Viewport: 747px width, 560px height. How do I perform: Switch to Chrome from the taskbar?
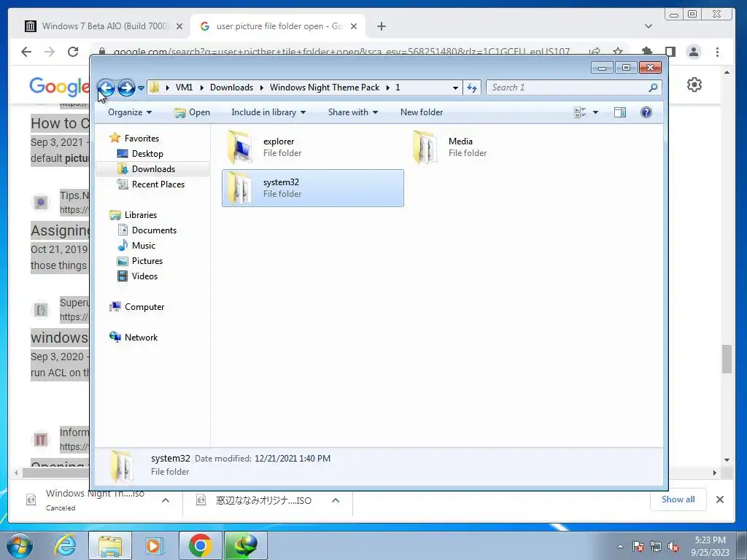[200, 545]
